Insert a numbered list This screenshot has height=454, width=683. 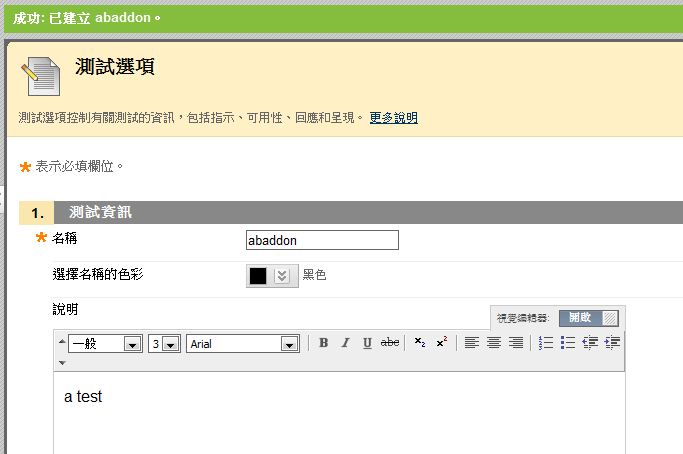546,343
